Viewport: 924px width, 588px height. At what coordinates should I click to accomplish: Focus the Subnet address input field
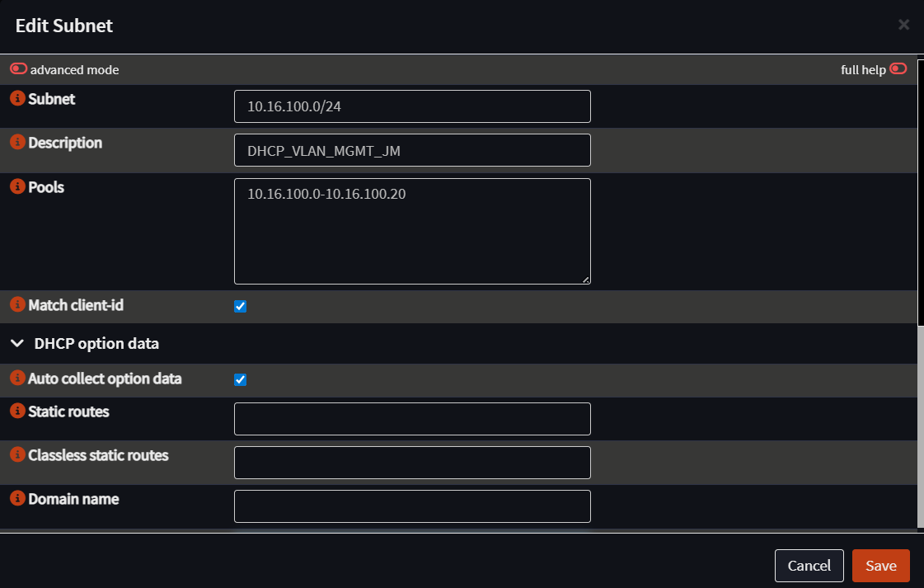412,106
